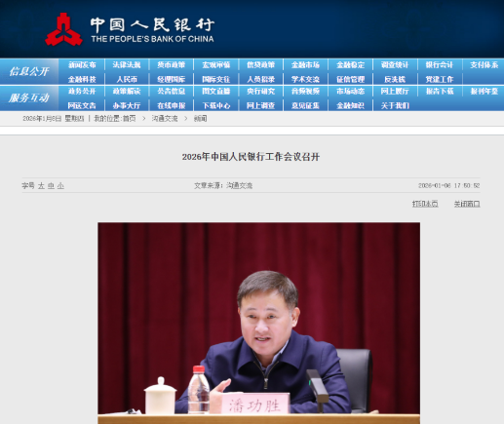Click the 服务互动 category header
The width and height of the screenshot is (504, 424).
[29, 97]
